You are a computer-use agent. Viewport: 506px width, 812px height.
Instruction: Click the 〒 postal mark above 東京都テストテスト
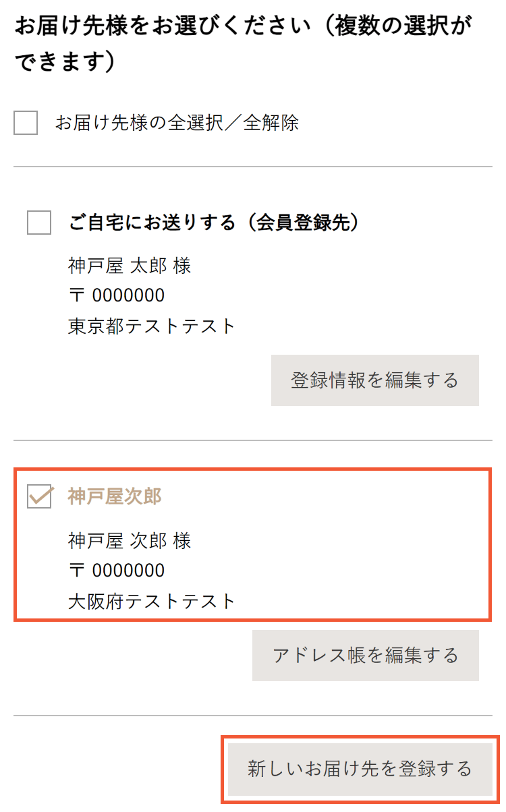pyautogui.click(x=77, y=296)
